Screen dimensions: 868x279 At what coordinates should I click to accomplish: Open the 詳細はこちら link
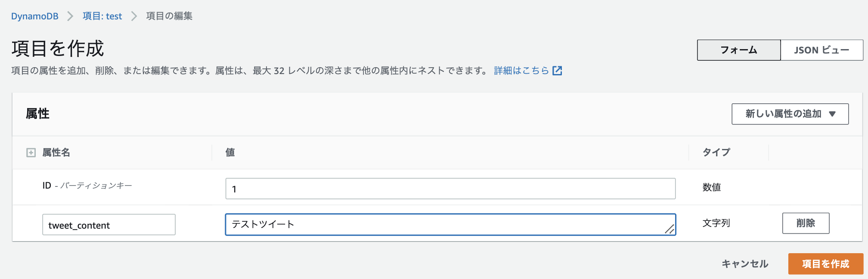(x=521, y=71)
